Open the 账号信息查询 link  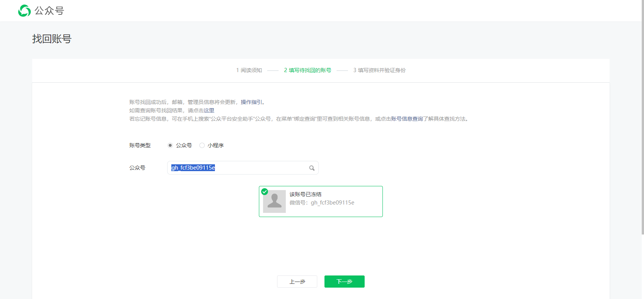407,119
